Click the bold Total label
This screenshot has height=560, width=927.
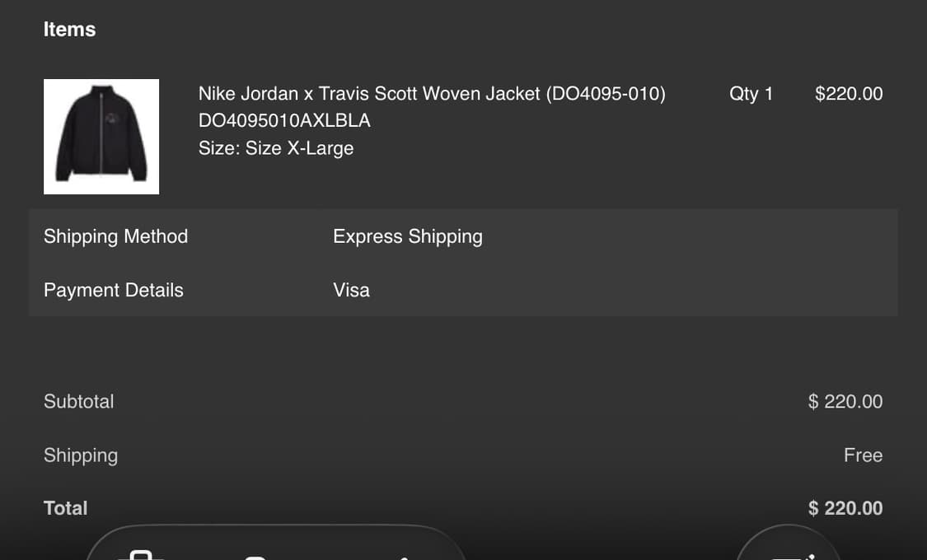click(x=65, y=508)
